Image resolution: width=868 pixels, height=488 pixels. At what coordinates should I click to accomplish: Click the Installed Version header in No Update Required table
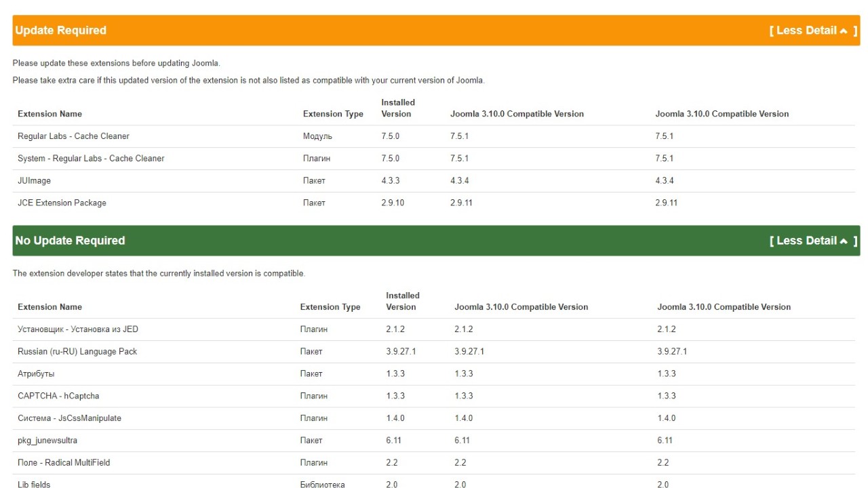(403, 302)
